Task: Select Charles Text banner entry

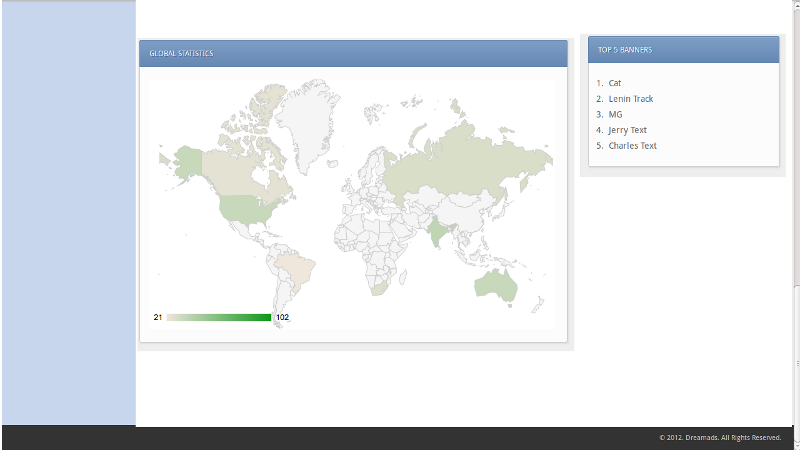Action: 632,146
